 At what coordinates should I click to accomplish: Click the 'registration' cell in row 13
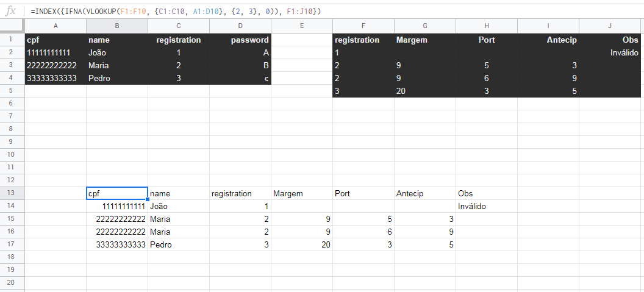pos(240,193)
